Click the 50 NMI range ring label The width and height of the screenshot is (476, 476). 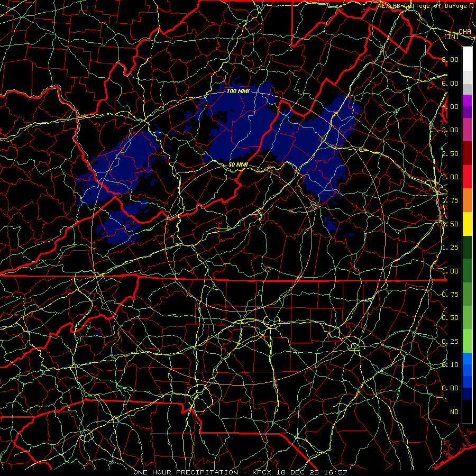[x=238, y=164]
